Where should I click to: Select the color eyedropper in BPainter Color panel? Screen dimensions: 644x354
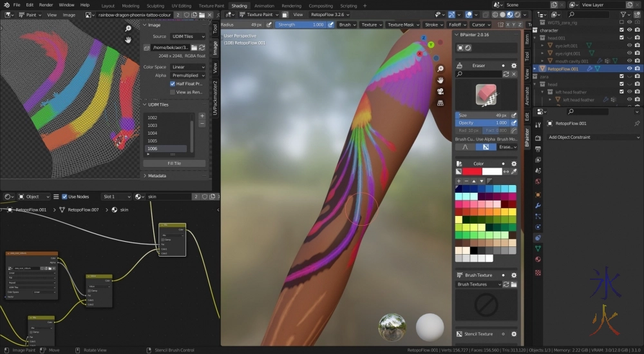(x=514, y=172)
